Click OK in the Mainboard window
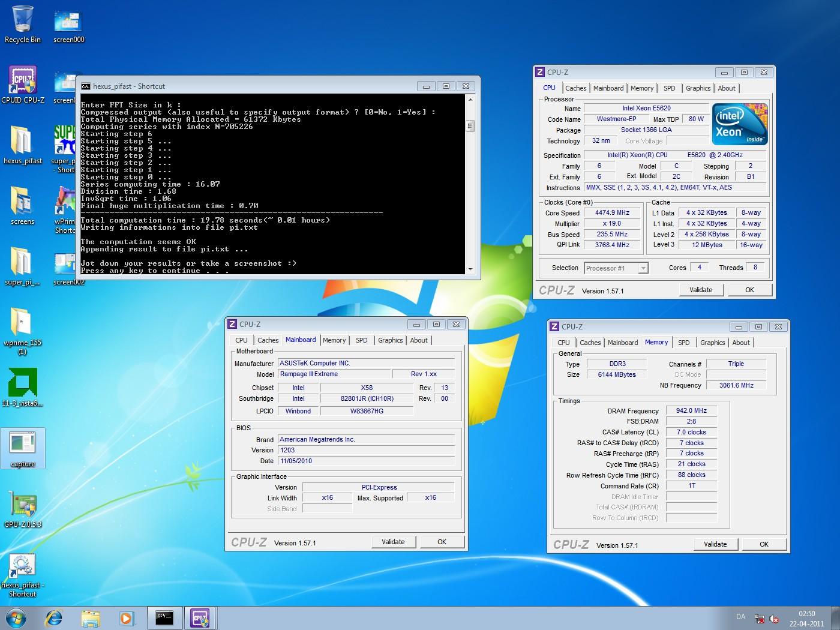The image size is (840, 630). point(442,542)
